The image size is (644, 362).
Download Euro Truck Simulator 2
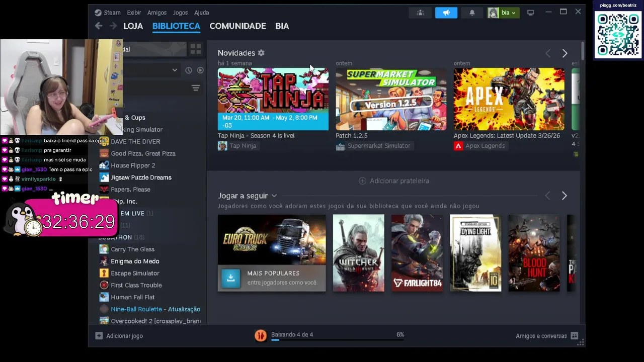pyautogui.click(x=231, y=278)
